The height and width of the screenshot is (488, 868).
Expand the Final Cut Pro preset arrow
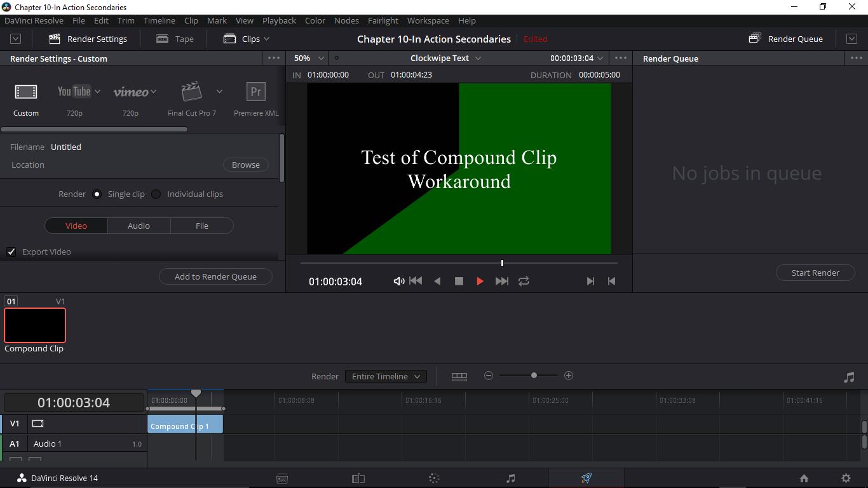point(219,91)
